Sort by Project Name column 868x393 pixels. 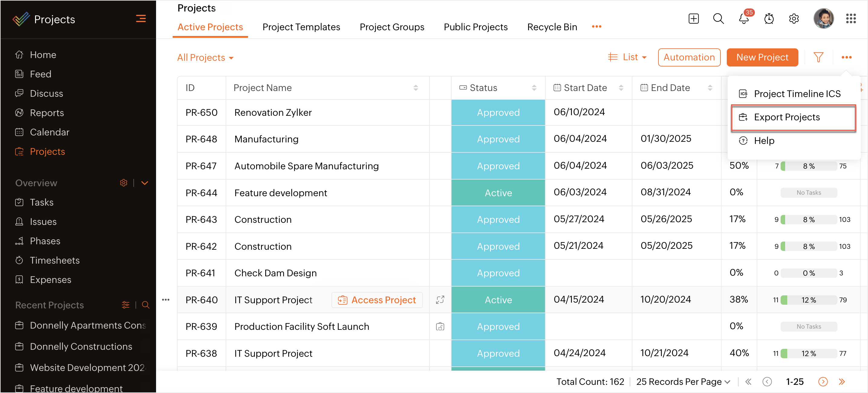click(416, 88)
